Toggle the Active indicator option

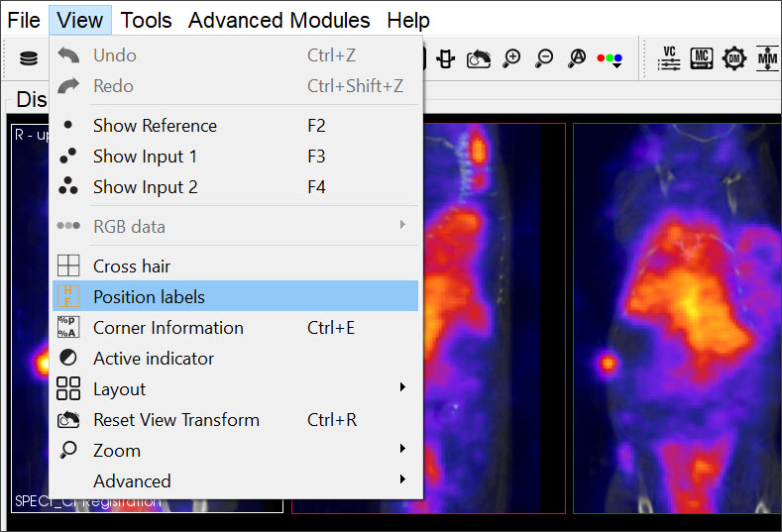point(154,359)
